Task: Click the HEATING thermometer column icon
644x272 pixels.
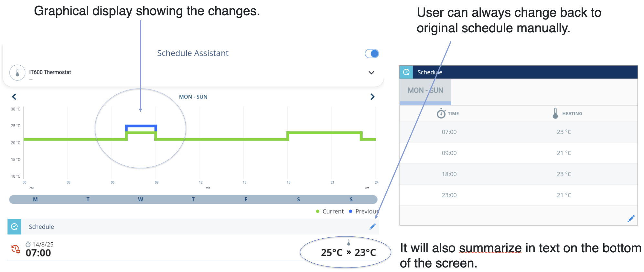Action: pos(555,113)
